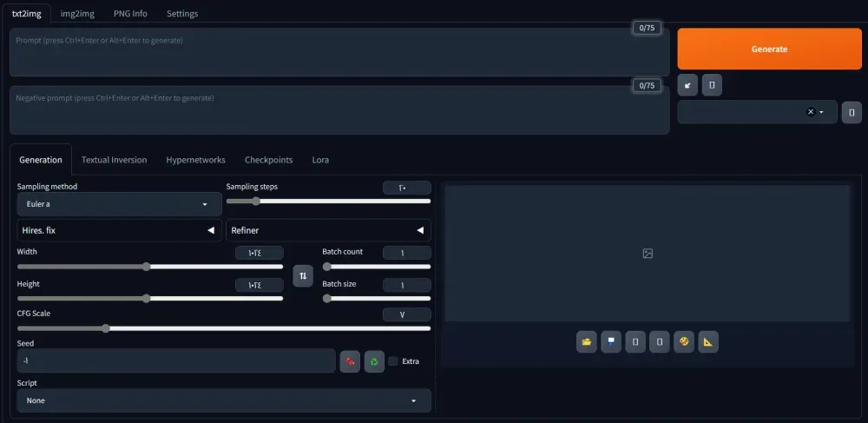
Task: Expand the Hires. fix section
Action: click(x=119, y=230)
